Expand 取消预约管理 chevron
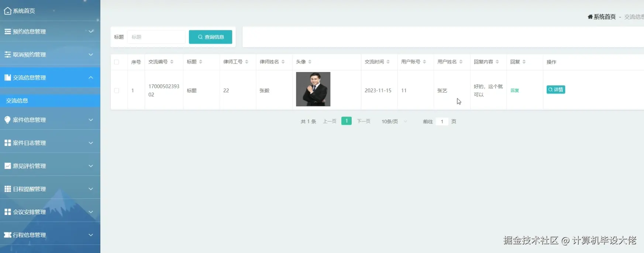Image resolution: width=644 pixels, height=253 pixels. click(91, 54)
